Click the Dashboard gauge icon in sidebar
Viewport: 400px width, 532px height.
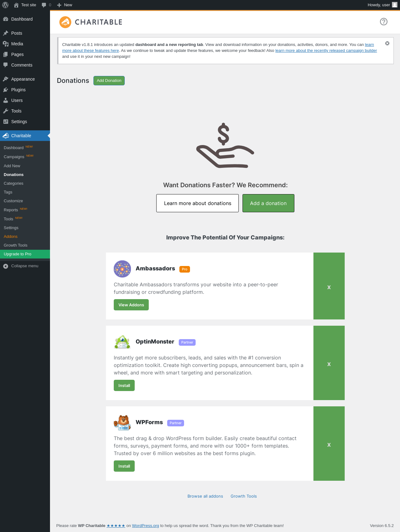coord(6,19)
